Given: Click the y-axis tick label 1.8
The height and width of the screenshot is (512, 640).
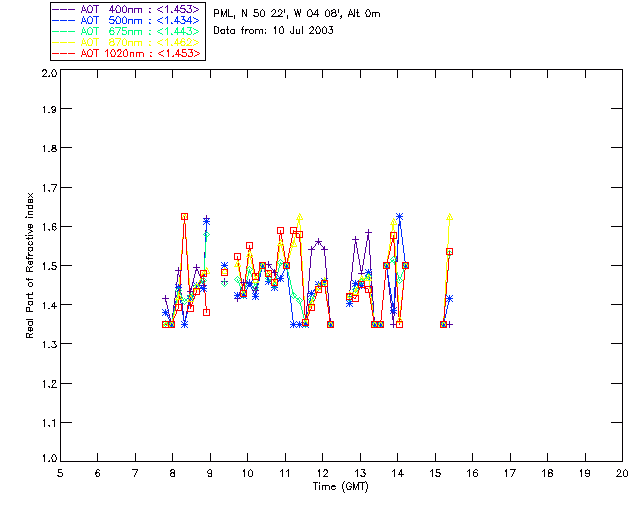Looking at the screenshot, I should click(49, 148).
